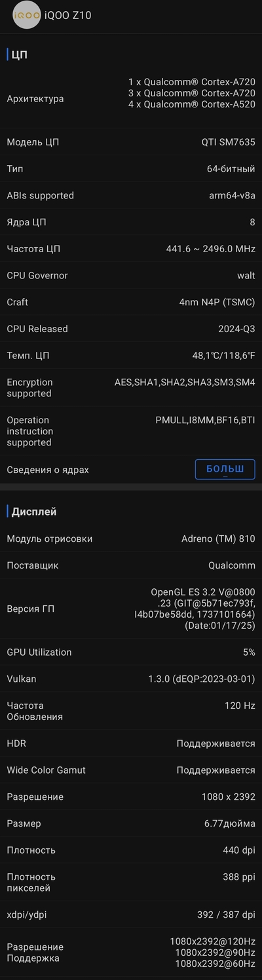Select the ЦП section header
This screenshot has height=980, width=262.
[20, 55]
